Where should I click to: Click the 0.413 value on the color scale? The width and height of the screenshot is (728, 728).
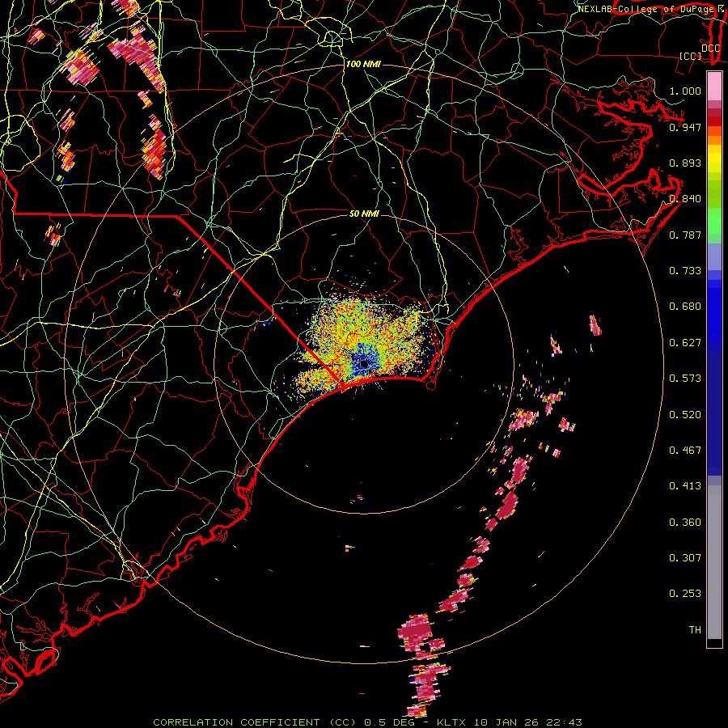click(x=685, y=486)
